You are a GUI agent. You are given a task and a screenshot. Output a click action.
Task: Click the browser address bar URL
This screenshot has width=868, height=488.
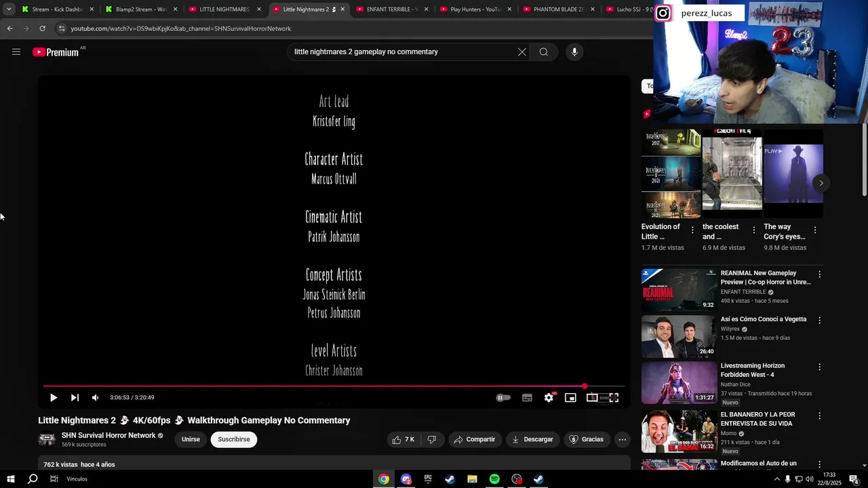click(x=181, y=28)
